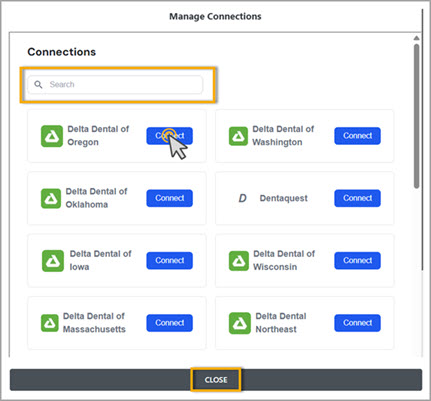Connect Delta Dental of Massachusetts
The image size is (431, 401).
coord(169,323)
